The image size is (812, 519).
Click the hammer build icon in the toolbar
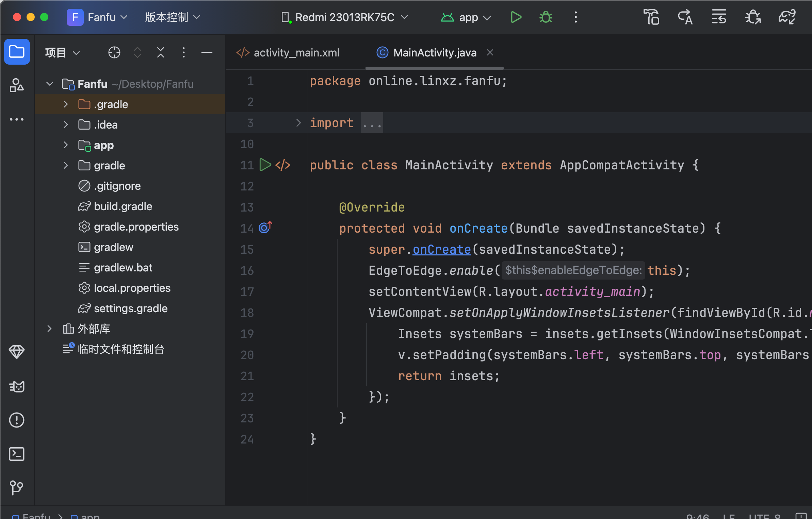(x=651, y=17)
